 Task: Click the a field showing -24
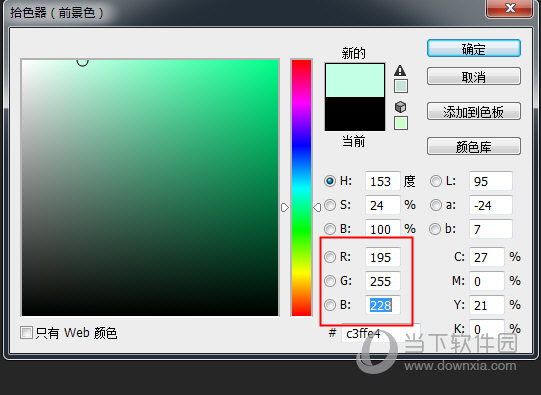491,205
